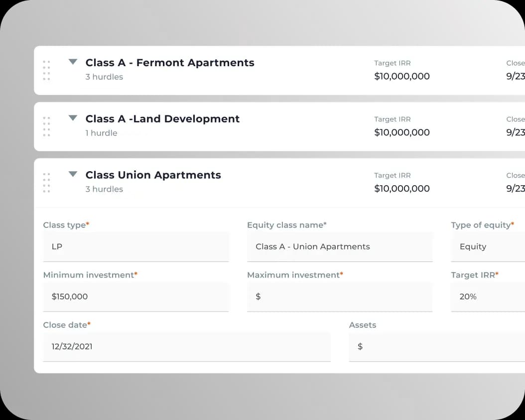The width and height of the screenshot is (525, 420).
Task: Click 3 hurdles label under Union Apartments
Action: (104, 189)
